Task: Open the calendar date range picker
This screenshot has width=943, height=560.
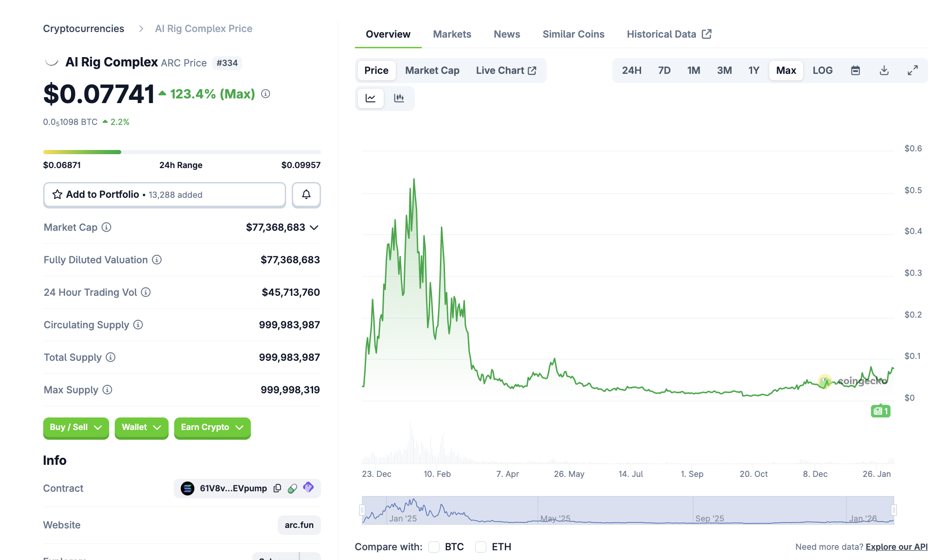Action: click(x=855, y=71)
